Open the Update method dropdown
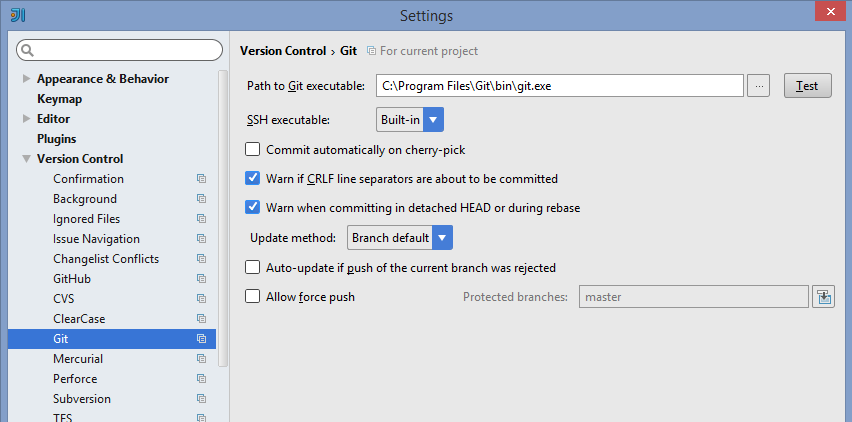Viewport: 852px width, 422px height. click(x=400, y=238)
